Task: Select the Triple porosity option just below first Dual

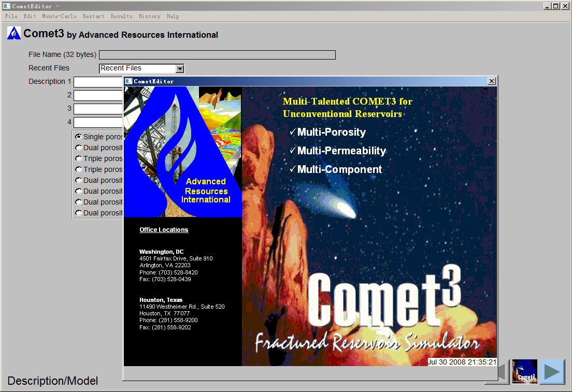Action: point(78,158)
